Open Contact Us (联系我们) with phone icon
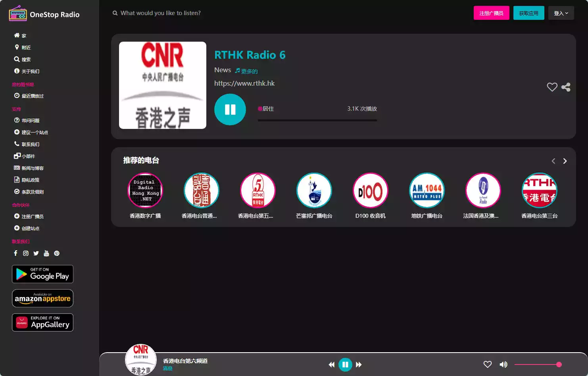The image size is (588, 376). pos(27,144)
